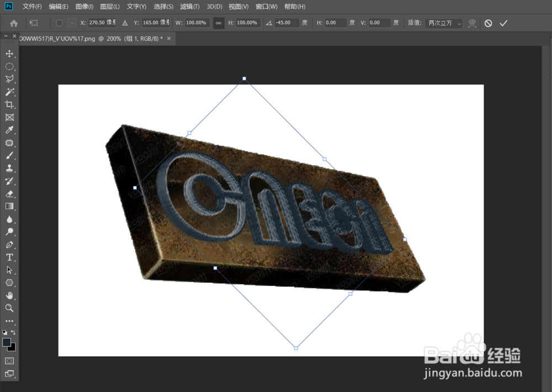Open the interpolation dropdown
Viewport: 552px width, 392px height.
[x=444, y=23]
